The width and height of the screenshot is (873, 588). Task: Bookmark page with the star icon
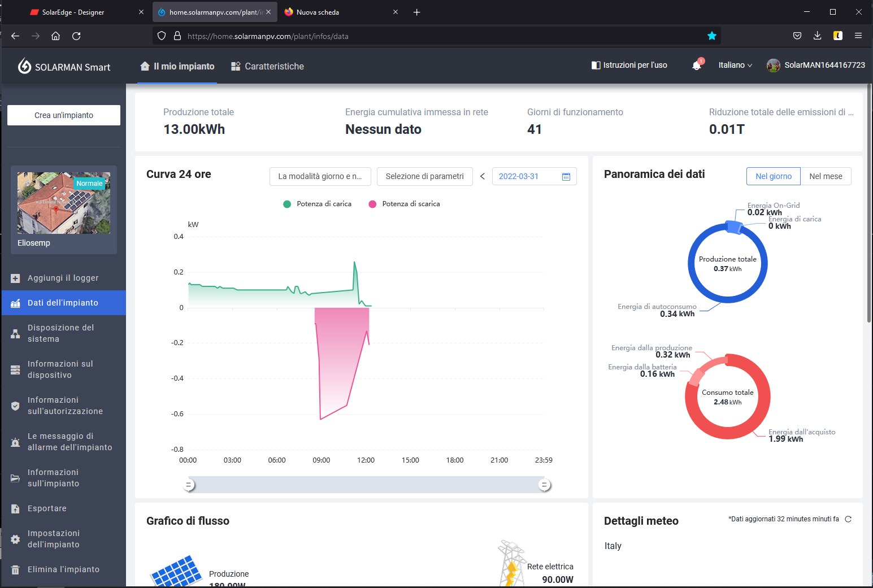pos(711,36)
